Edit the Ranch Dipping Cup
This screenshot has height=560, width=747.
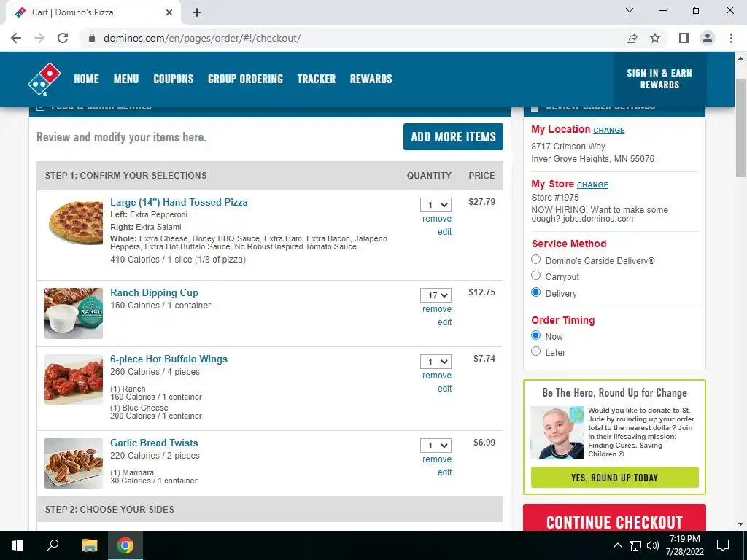pyautogui.click(x=444, y=322)
